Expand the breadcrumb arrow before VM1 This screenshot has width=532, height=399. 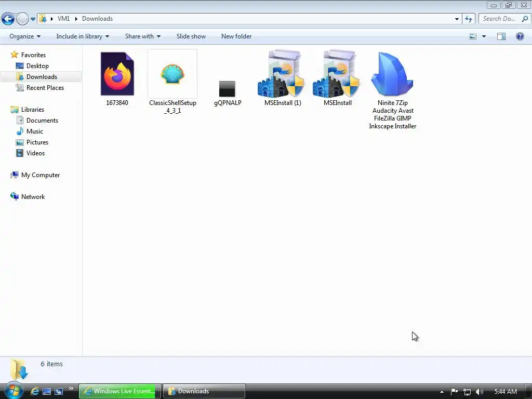(x=52, y=19)
